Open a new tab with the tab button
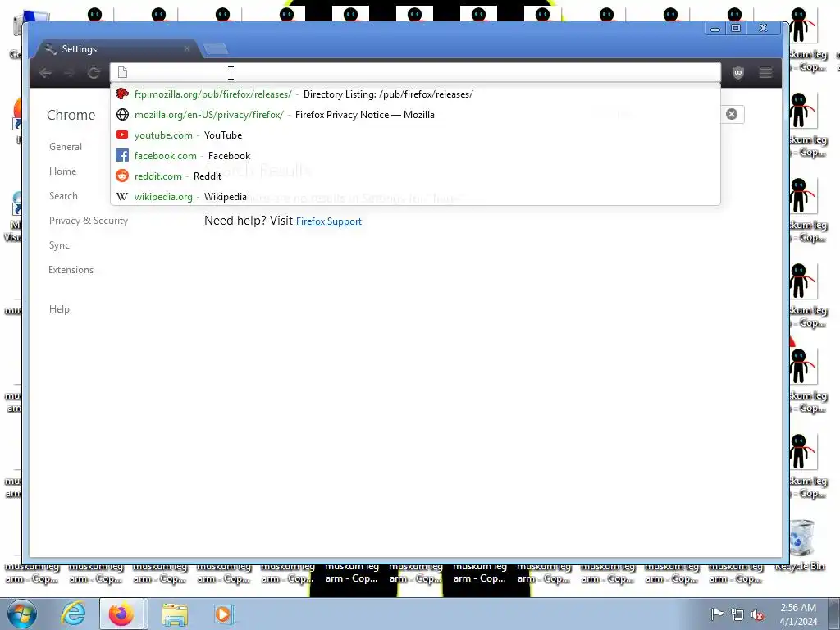840x630 pixels. [x=216, y=48]
